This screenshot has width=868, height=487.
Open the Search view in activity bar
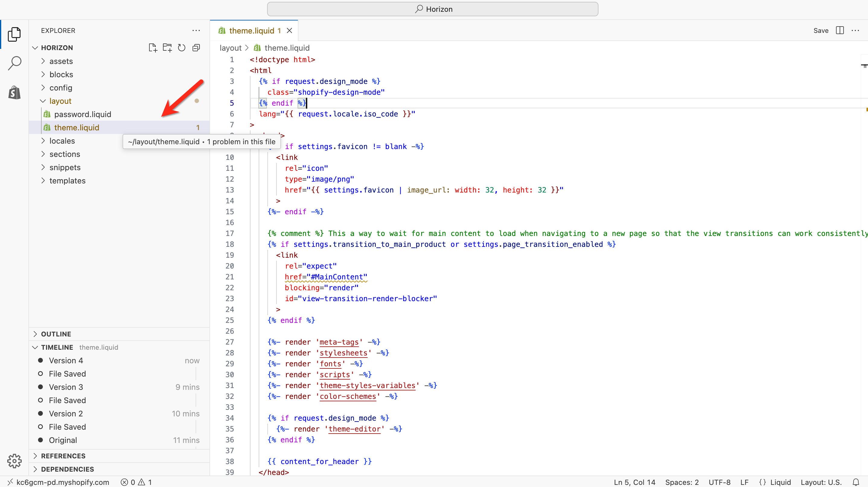(x=14, y=63)
